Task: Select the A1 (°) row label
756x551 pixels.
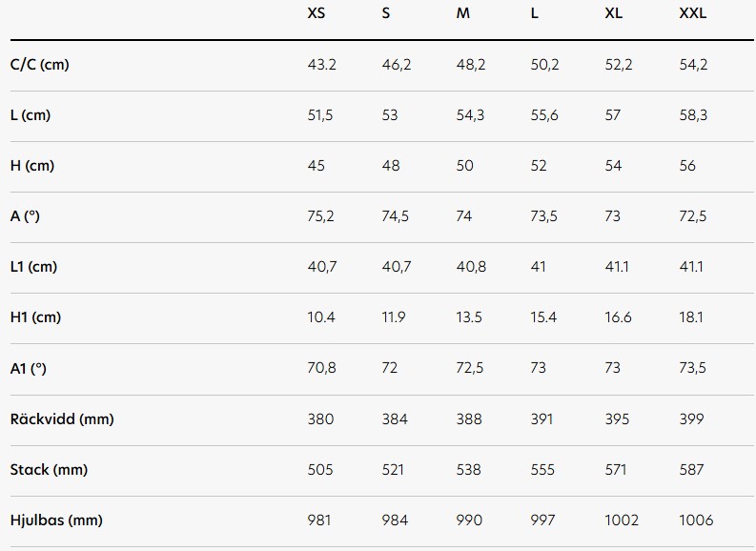Action: (28, 368)
